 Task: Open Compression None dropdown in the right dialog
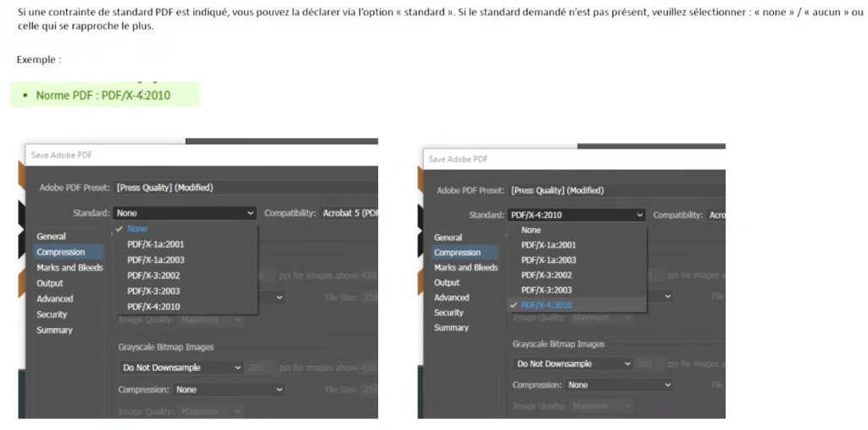(620, 385)
